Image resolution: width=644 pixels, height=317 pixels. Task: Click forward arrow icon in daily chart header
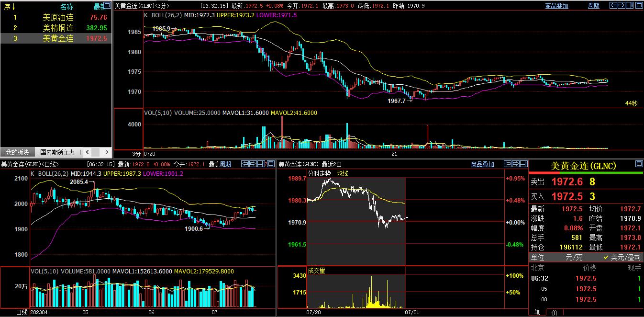tap(253, 164)
